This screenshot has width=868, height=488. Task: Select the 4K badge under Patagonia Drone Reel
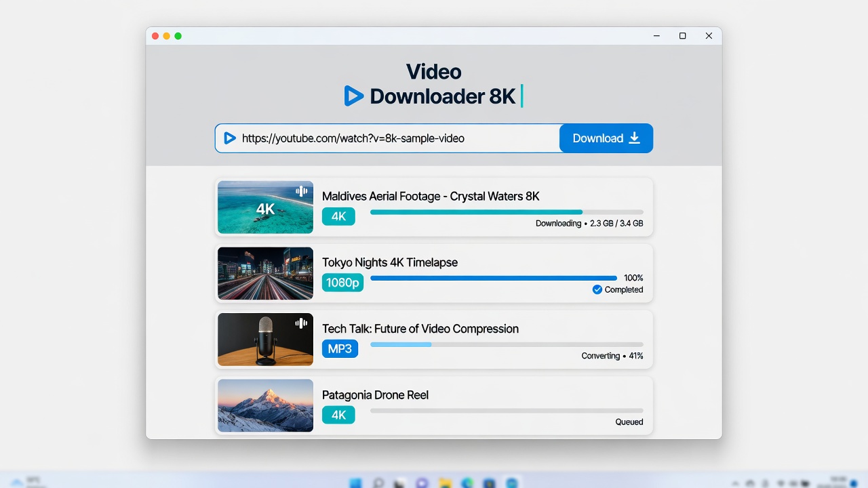coord(338,415)
